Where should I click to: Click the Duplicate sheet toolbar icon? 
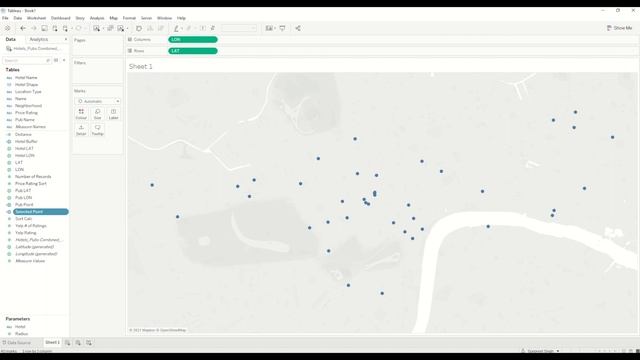(x=110, y=28)
